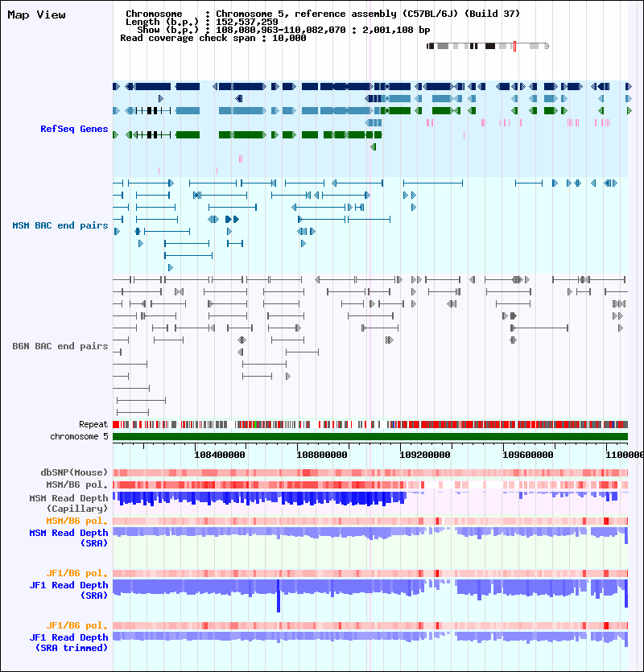Open MSM Read Depth (SRA) track link
Viewport: 644px width, 672px height.
coord(68,538)
